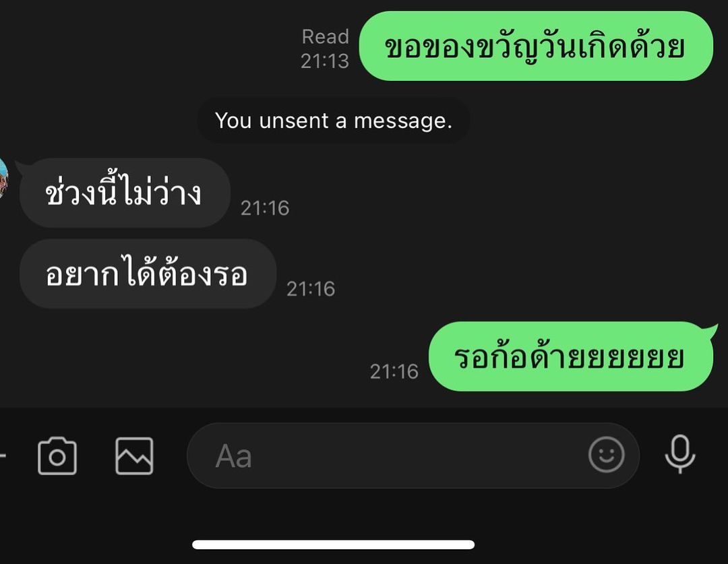Select the received bubble ช่วงนี้ไม่ว่าง
Viewport: 728px width, 564px height.
click(x=125, y=193)
